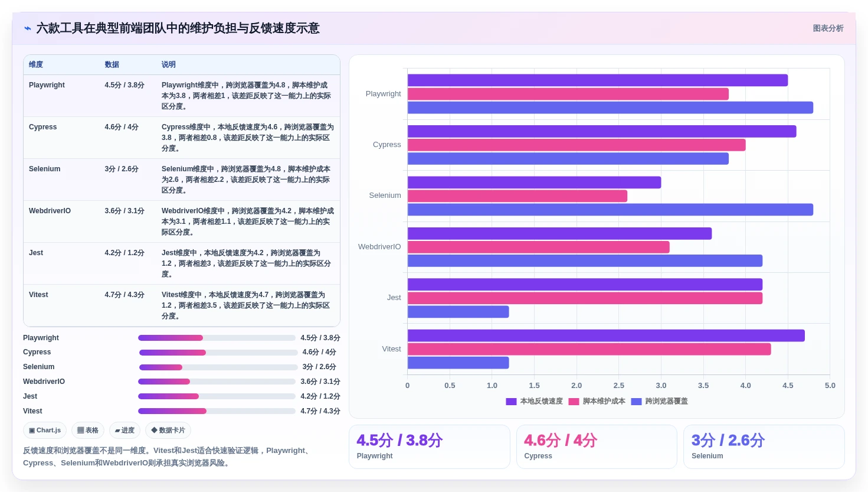Image resolution: width=868 pixels, height=492 pixels.
Task: Click the Selenium progress bar
Action: pos(218,367)
